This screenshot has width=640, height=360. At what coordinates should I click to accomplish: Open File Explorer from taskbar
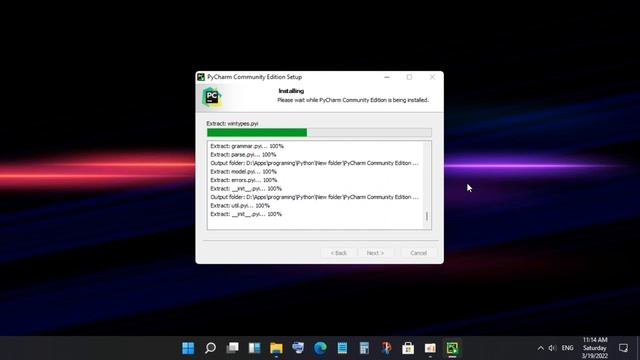(276, 348)
